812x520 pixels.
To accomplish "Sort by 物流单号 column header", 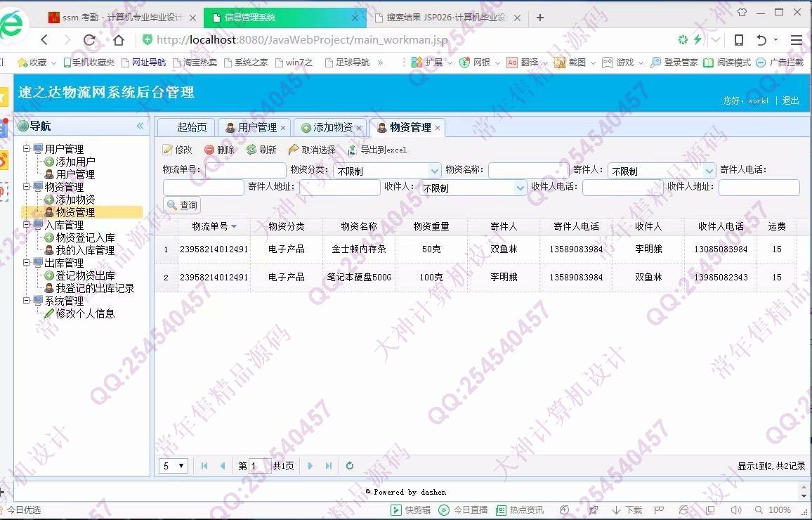I will pyautogui.click(x=214, y=226).
